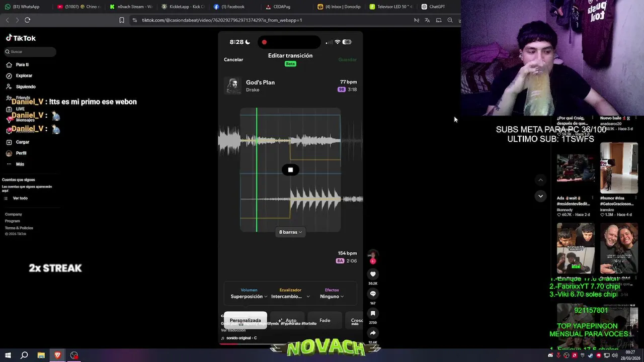Open the Windows Start menu
The image size is (644, 362).
[x=8, y=355]
